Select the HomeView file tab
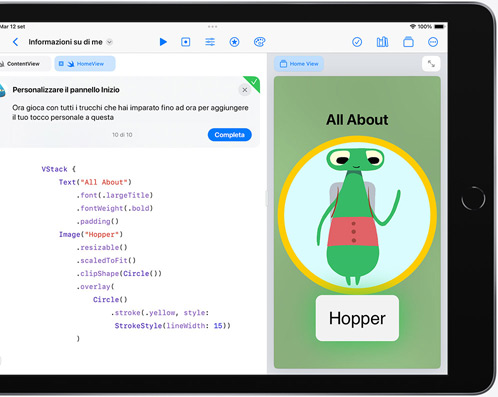The image size is (498, 397). pyautogui.click(x=85, y=64)
